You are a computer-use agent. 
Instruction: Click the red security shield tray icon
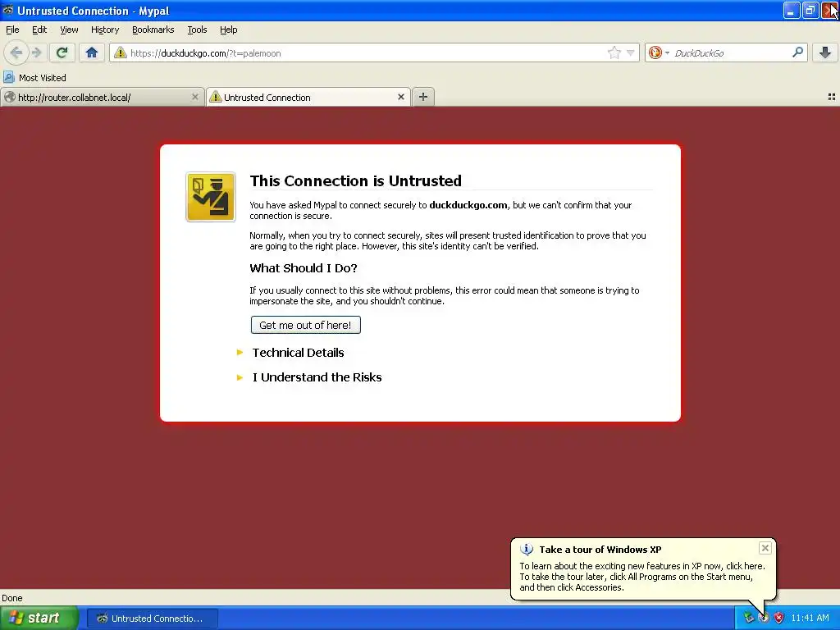point(778,618)
